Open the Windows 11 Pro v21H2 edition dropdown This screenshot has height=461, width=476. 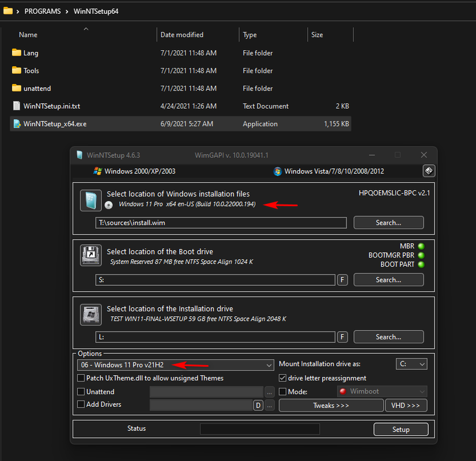[x=176, y=365]
